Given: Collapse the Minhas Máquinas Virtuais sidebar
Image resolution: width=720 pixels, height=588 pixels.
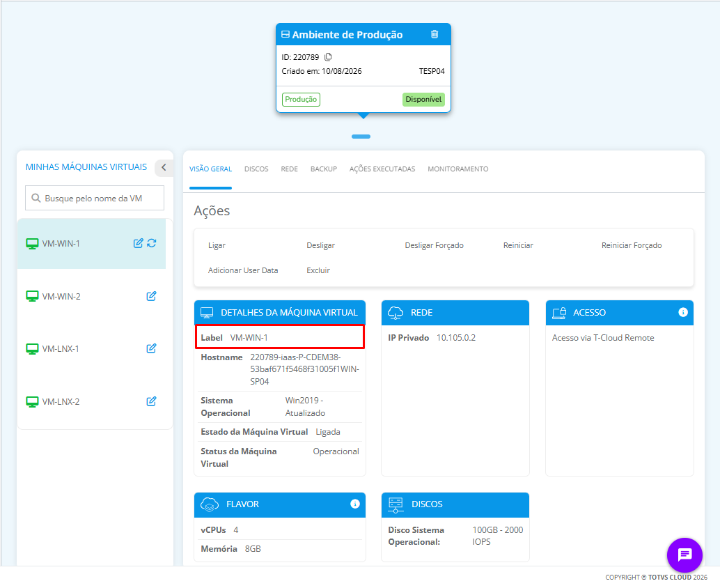Looking at the screenshot, I should [x=164, y=168].
